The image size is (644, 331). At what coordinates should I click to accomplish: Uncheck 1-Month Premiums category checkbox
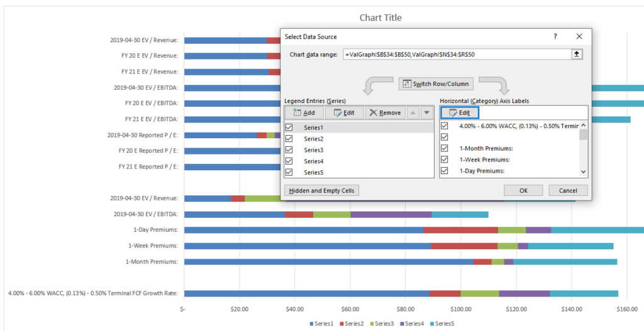click(x=444, y=148)
